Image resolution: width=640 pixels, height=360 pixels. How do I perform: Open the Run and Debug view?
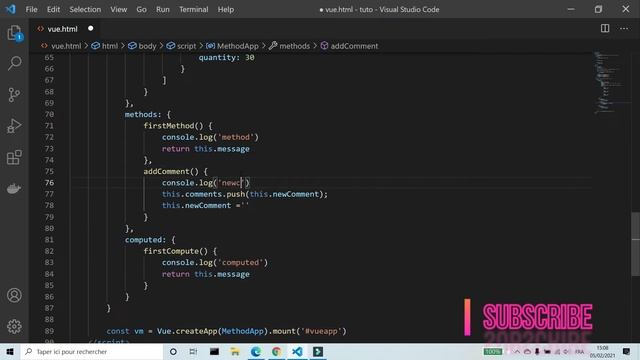(14, 126)
